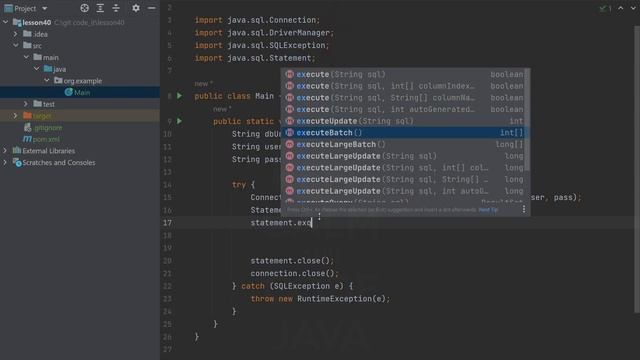Viewport: 640px width, 360px height.
Task: Collapse the java source folder
Action: tap(37, 69)
